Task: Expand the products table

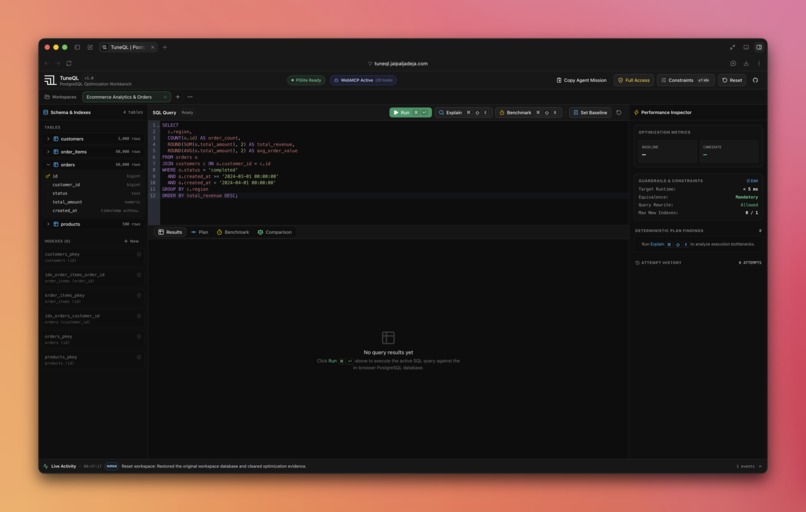Action: 48,224
